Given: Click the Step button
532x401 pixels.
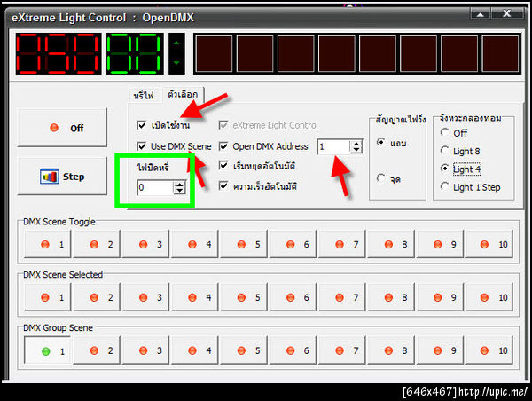Looking at the screenshot, I should tap(62, 177).
